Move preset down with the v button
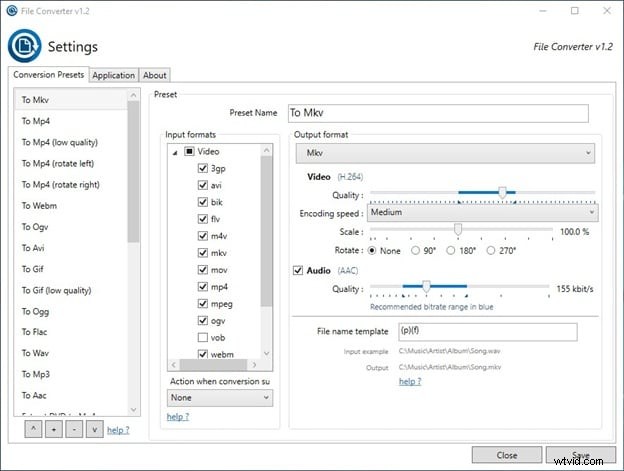 (95, 430)
